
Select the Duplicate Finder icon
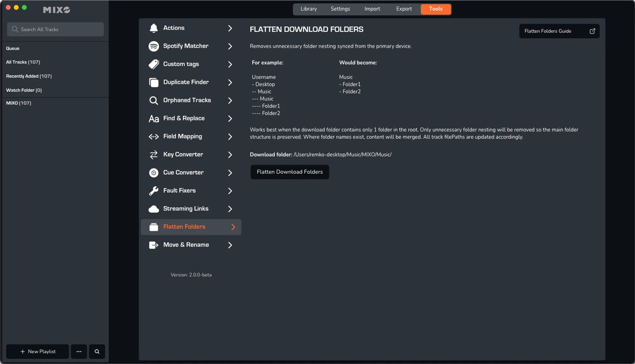coord(154,82)
